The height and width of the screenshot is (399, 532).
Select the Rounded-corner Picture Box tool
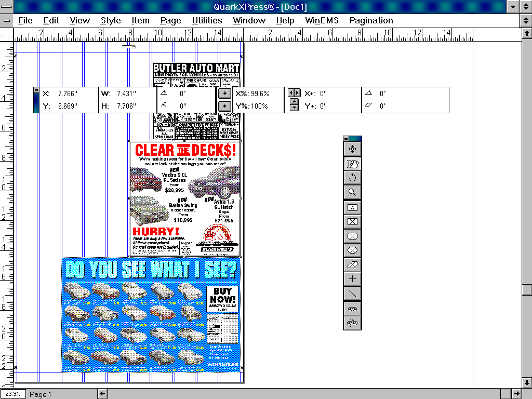pos(352,236)
